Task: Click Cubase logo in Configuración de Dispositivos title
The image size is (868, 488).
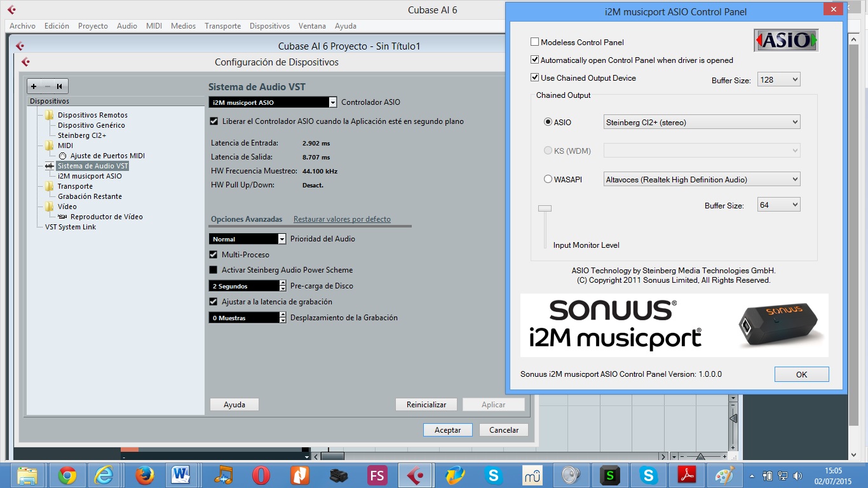Action: [25, 62]
